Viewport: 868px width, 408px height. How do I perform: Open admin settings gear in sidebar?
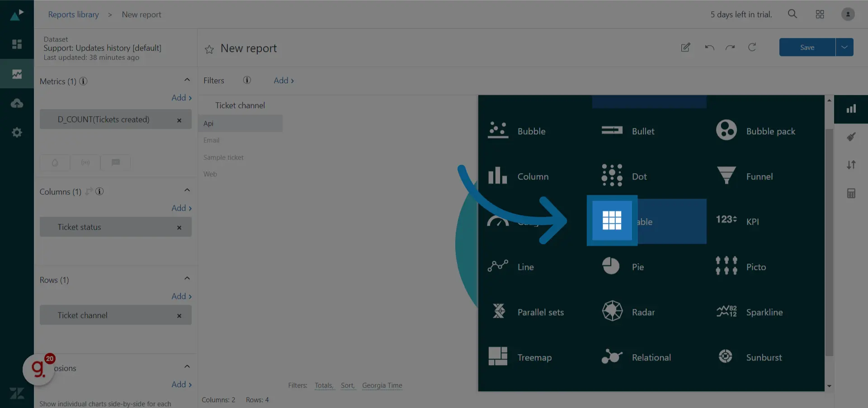(17, 133)
